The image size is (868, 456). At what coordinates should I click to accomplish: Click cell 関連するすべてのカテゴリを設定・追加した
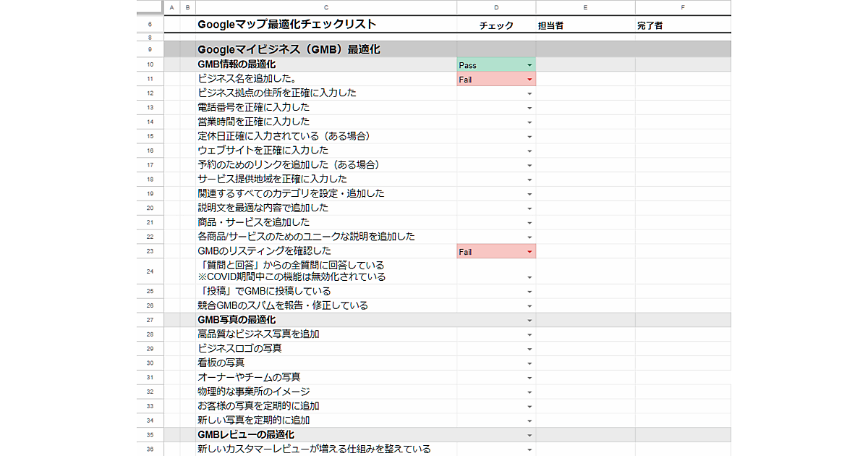pos(326,193)
